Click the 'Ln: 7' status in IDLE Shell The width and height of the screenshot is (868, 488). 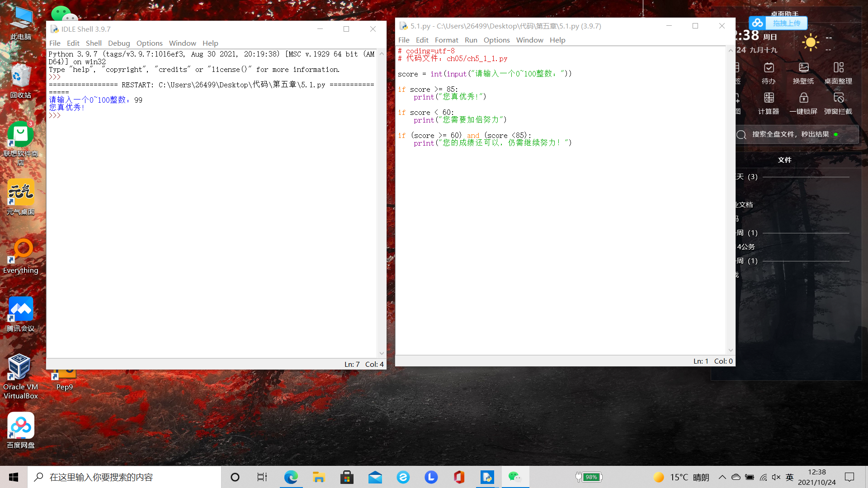(x=352, y=364)
